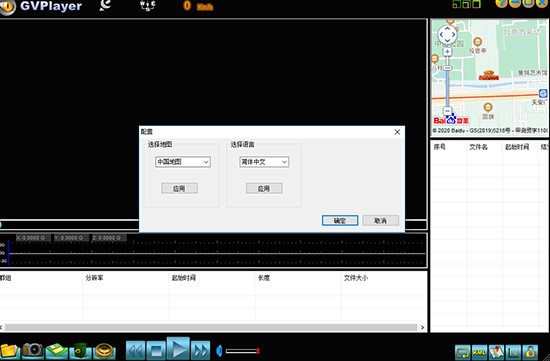
Task: Mute audio using the blue speaker icon
Action: pyautogui.click(x=219, y=350)
